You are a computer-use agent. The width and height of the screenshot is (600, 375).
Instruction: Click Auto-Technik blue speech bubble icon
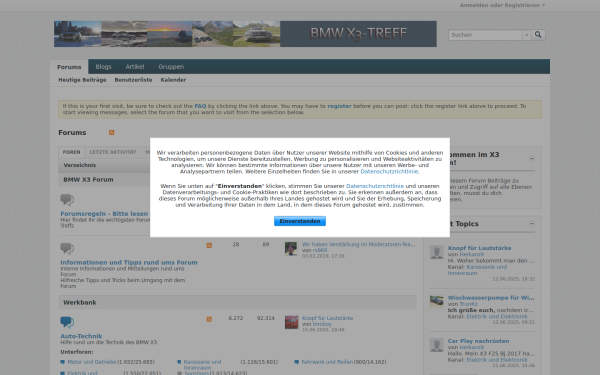coord(67,322)
